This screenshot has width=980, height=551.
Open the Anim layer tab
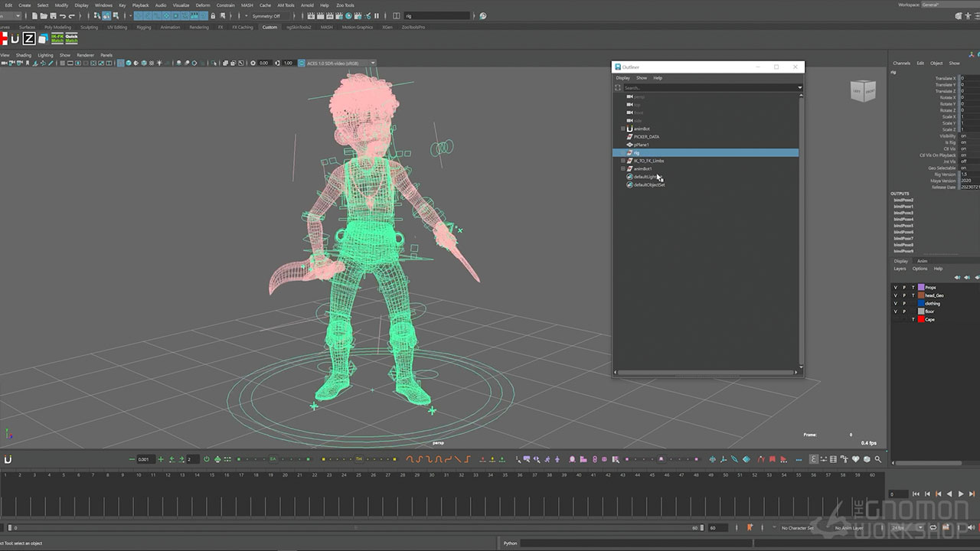click(922, 261)
